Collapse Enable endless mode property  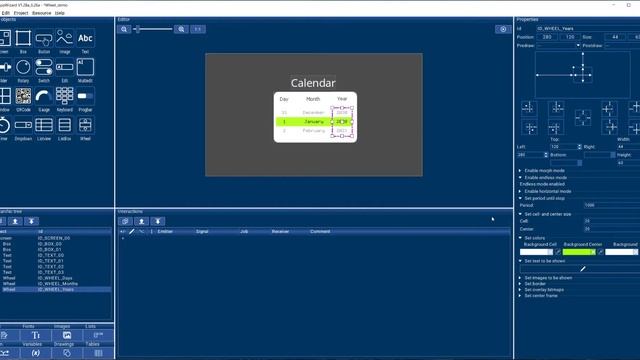coord(520,178)
